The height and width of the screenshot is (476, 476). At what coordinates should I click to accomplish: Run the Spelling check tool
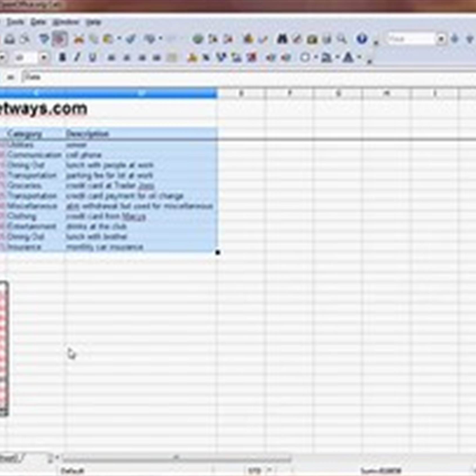pos(44,39)
